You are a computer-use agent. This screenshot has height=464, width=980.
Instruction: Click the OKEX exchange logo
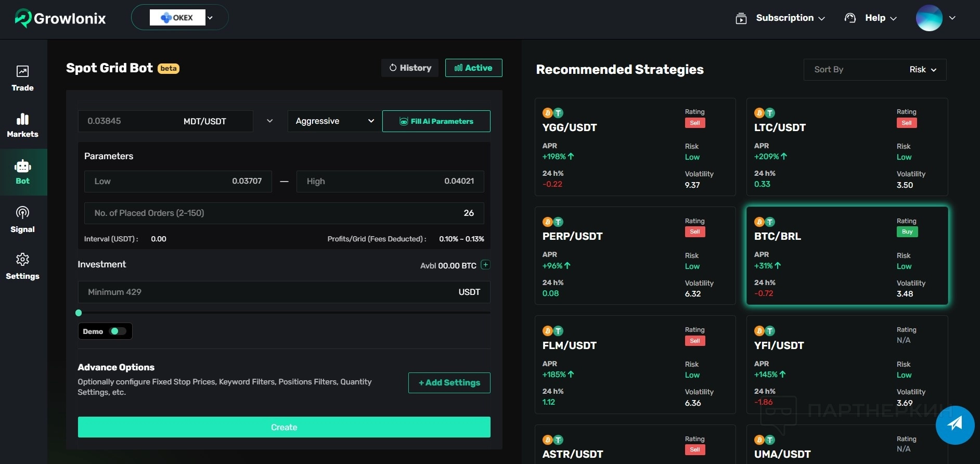(177, 18)
